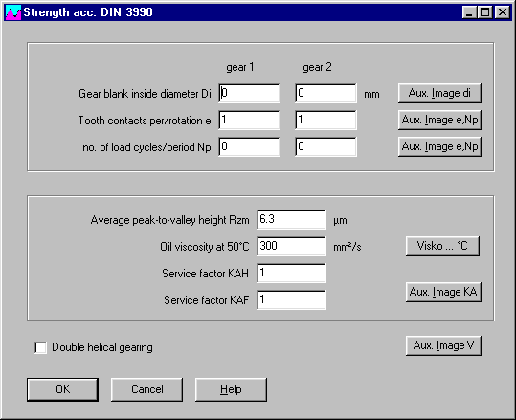Open Help for DIN 3990
The image size is (516, 420).
pyautogui.click(x=231, y=389)
